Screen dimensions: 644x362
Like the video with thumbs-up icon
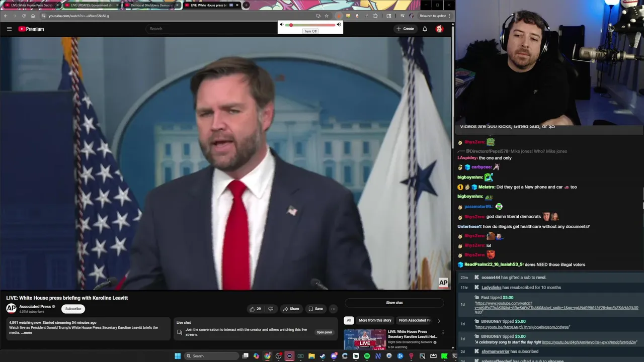[x=252, y=309]
